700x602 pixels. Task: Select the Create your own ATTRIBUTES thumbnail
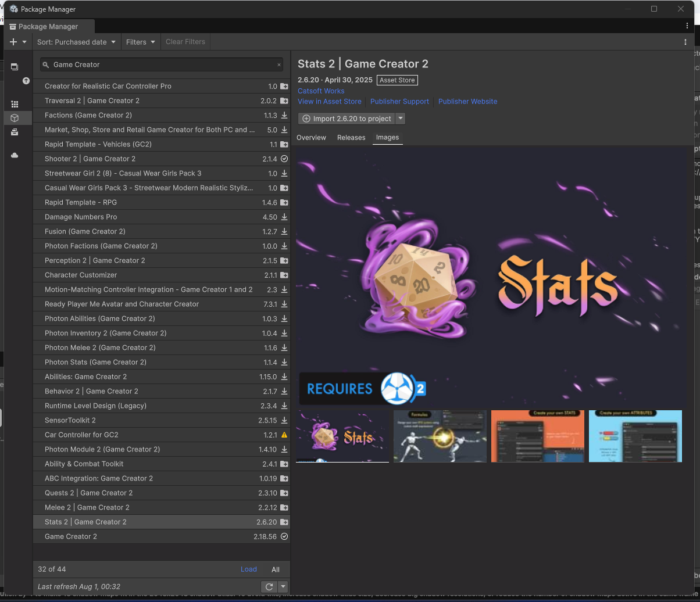point(635,436)
